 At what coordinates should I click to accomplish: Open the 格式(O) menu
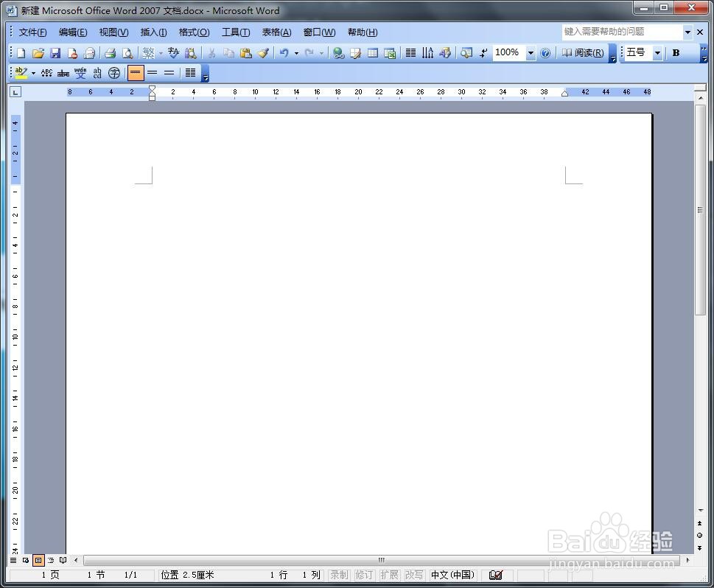coord(194,32)
